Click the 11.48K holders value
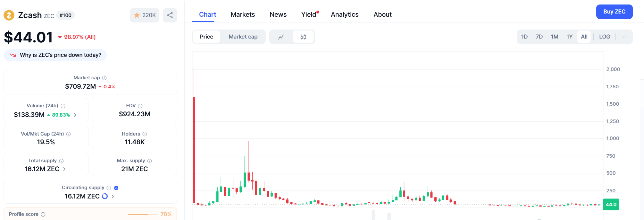 click(x=135, y=142)
